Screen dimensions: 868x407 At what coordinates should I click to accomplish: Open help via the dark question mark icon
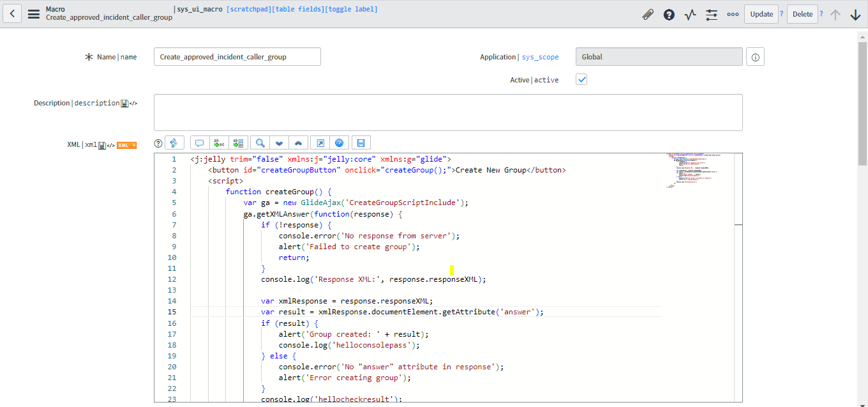point(669,13)
